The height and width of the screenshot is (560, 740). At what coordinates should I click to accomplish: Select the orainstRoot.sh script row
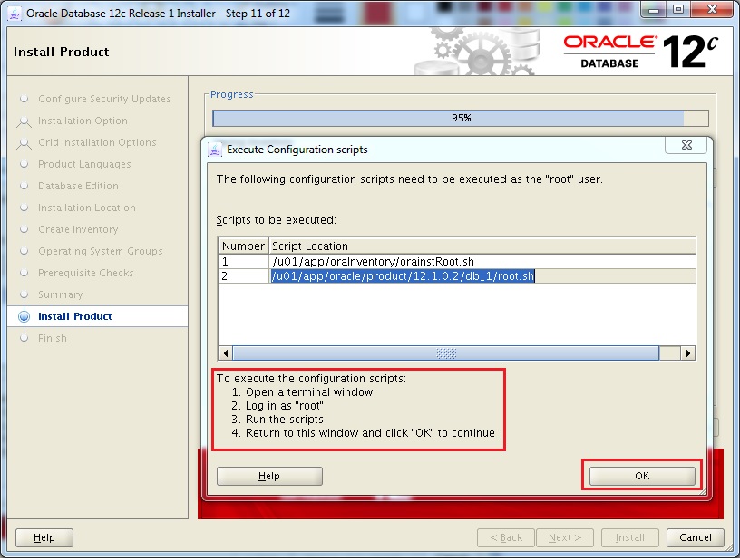373,261
